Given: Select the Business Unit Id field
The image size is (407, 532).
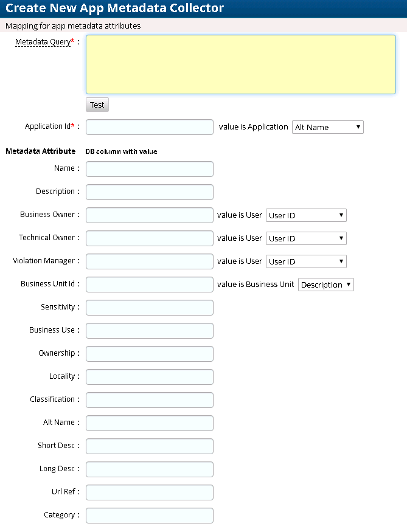Looking at the screenshot, I should (x=150, y=285).
